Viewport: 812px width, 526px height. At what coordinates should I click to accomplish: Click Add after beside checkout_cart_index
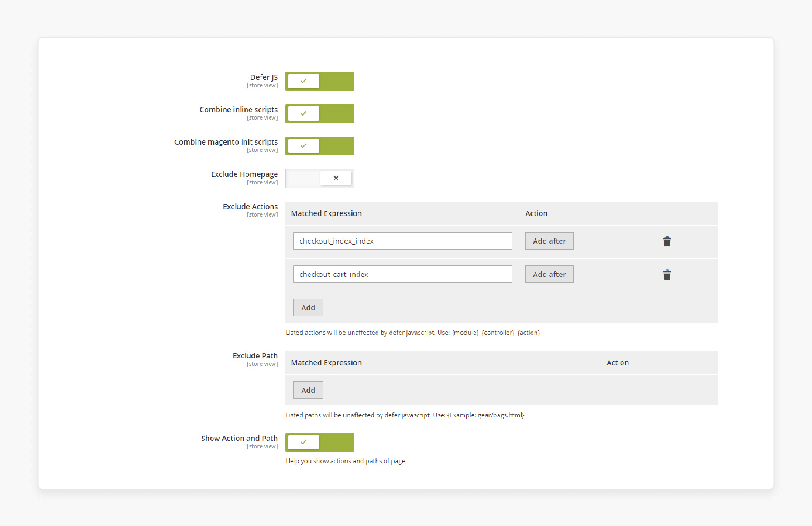(x=549, y=274)
